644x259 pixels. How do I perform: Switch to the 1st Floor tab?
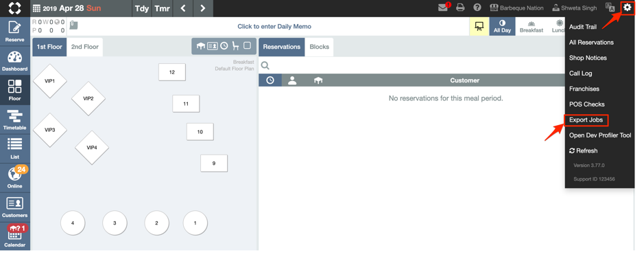[x=49, y=47]
